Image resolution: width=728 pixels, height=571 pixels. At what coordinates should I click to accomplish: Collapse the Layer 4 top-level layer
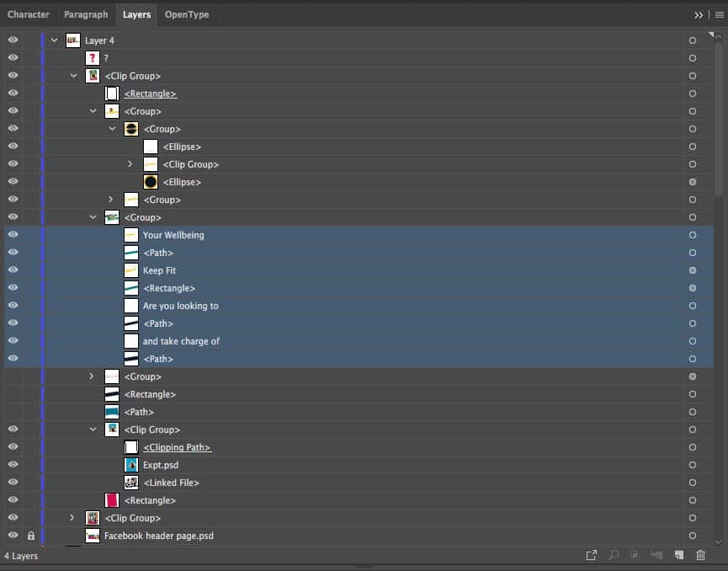pyautogui.click(x=55, y=40)
